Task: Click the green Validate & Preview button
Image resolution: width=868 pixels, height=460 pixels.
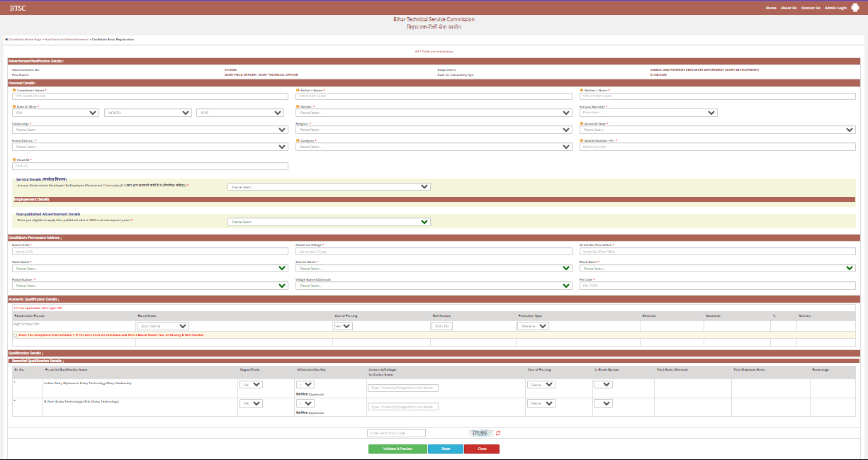Action: click(398, 449)
